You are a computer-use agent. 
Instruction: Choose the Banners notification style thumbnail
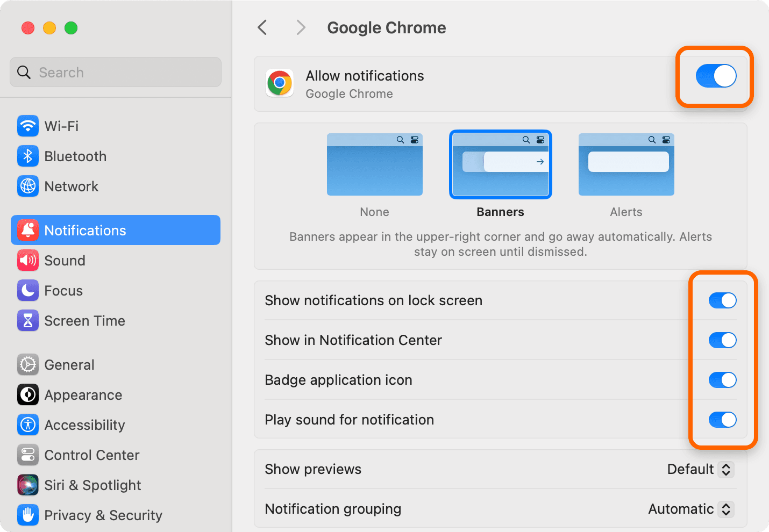click(501, 164)
